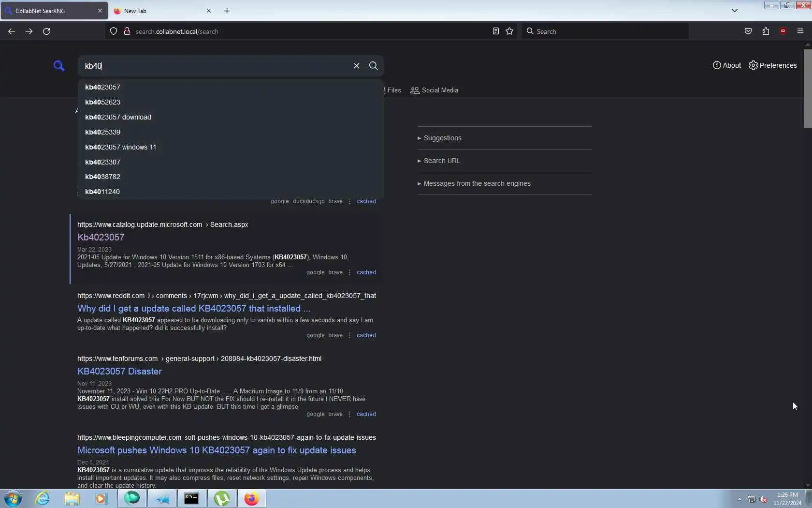The image size is (812, 508).
Task: Switch to Firefox in the taskbar
Action: 251,499
